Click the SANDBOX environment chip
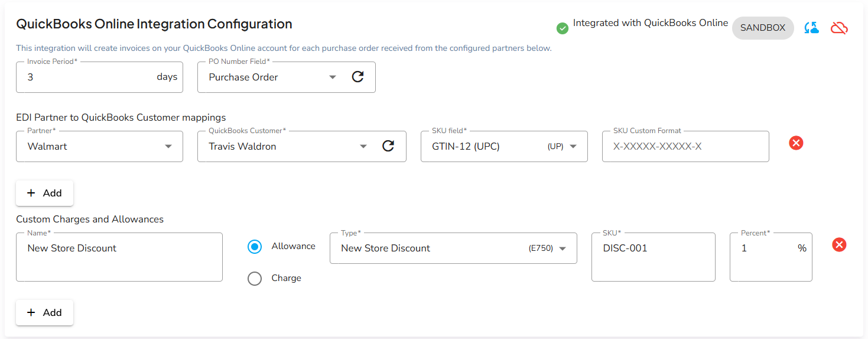The width and height of the screenshot is (868, 339). [763, 28]
